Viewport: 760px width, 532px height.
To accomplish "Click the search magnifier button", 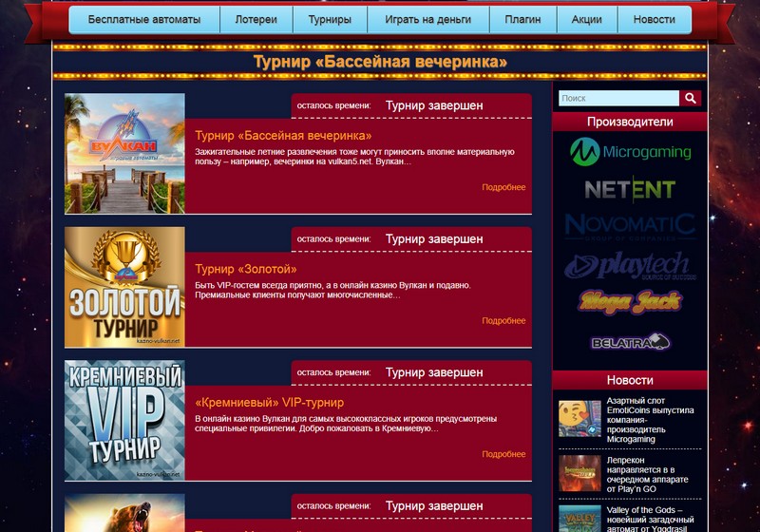I will point(691,99).
